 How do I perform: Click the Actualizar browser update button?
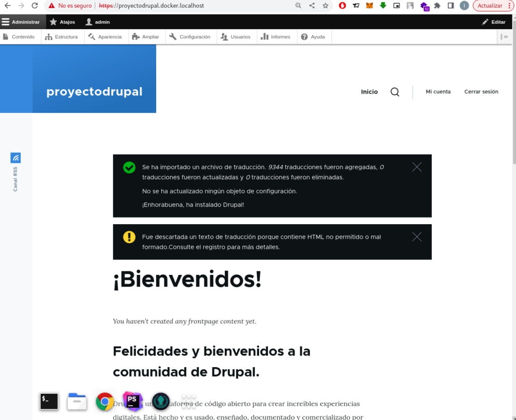(490, 6)
